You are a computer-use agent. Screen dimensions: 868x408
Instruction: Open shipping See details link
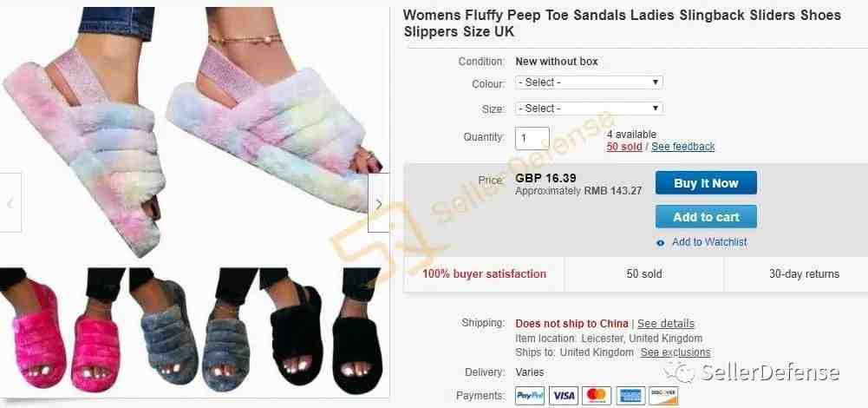click(x=666, y=323)
